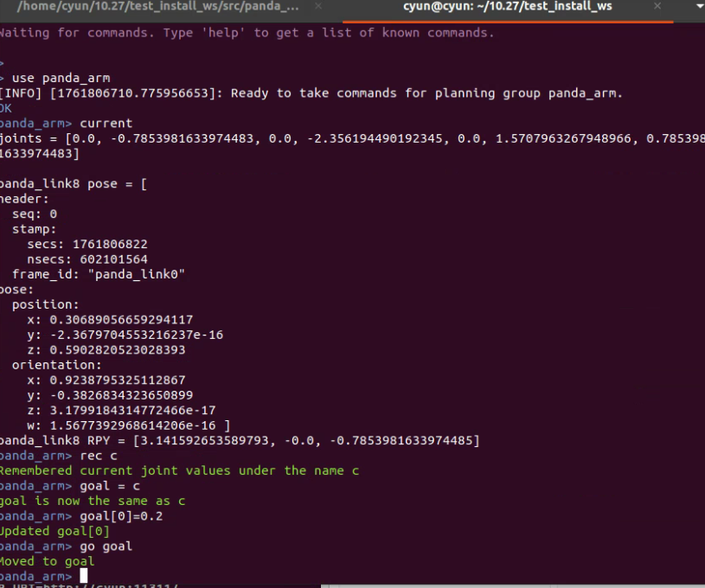
Task: Click position 'z: 0.5902820523028393' value
Action: click(x=106, y=349)
